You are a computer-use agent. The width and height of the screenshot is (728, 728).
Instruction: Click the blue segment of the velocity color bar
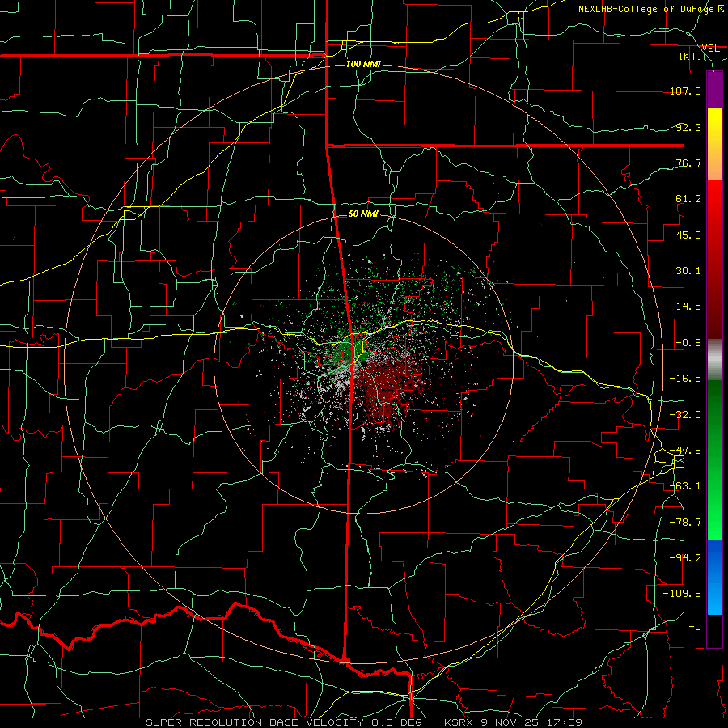click(714, 577)
